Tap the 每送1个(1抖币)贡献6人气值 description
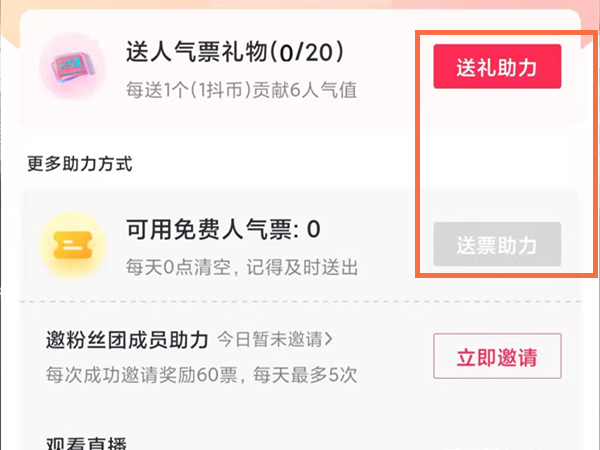Viewport: 600px width, 450px height. click(x=242, y=91)
